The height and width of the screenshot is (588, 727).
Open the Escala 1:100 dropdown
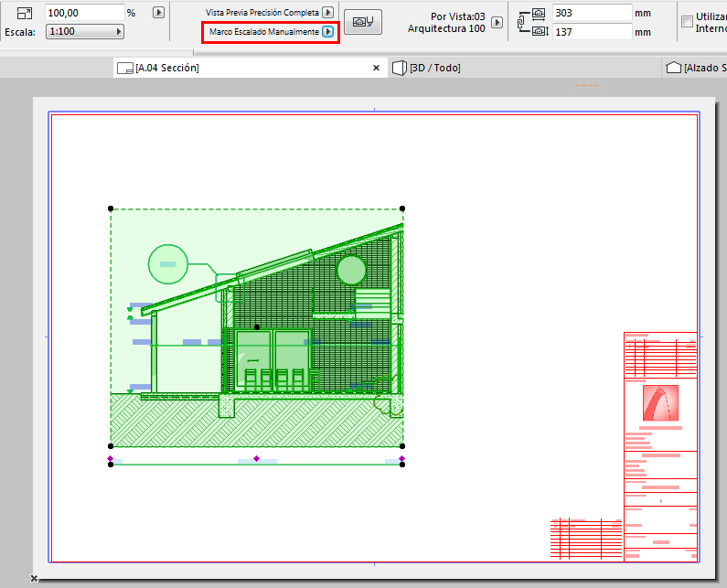point(86,32)
